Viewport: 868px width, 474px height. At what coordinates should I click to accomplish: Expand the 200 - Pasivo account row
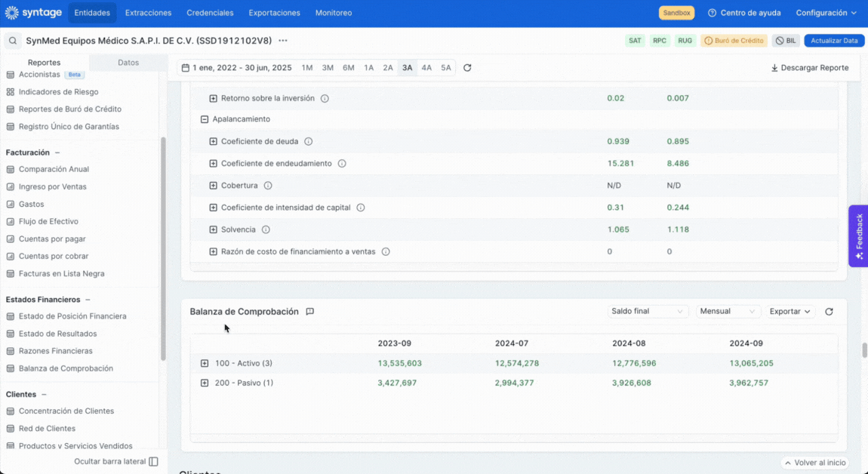pyautogui.click(x=205, y=383)
